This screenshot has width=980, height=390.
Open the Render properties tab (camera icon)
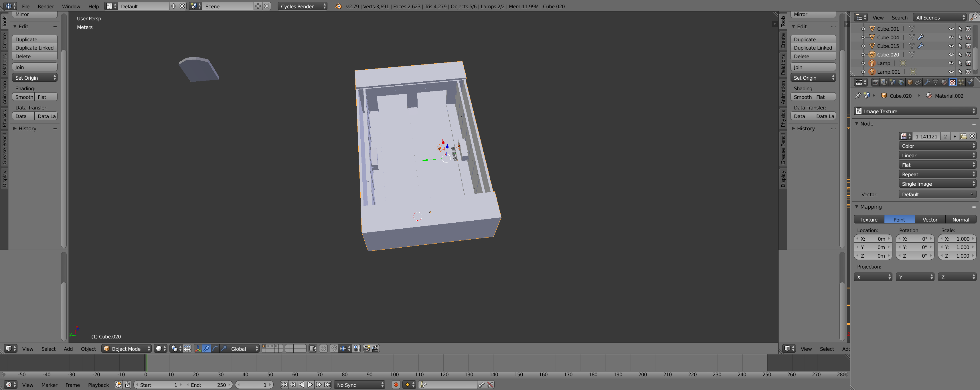pos(875,82)
